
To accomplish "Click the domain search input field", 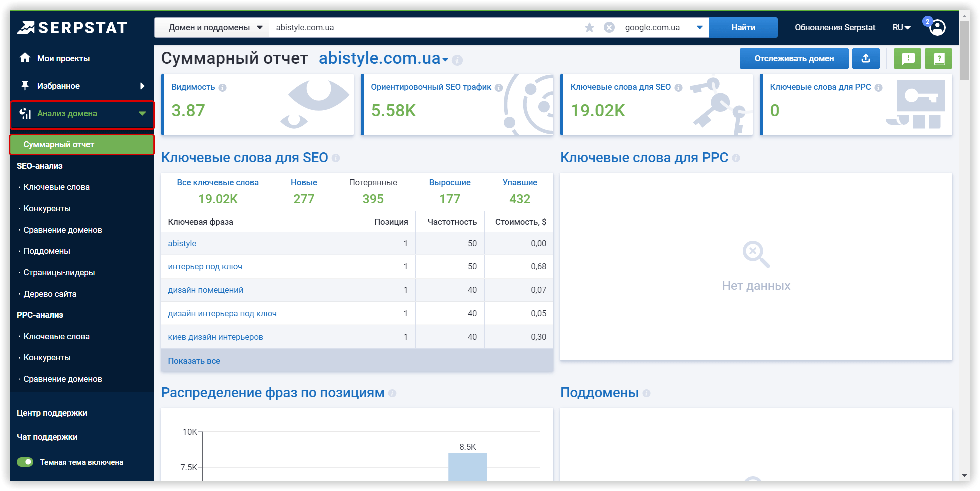I will (425, 28).
